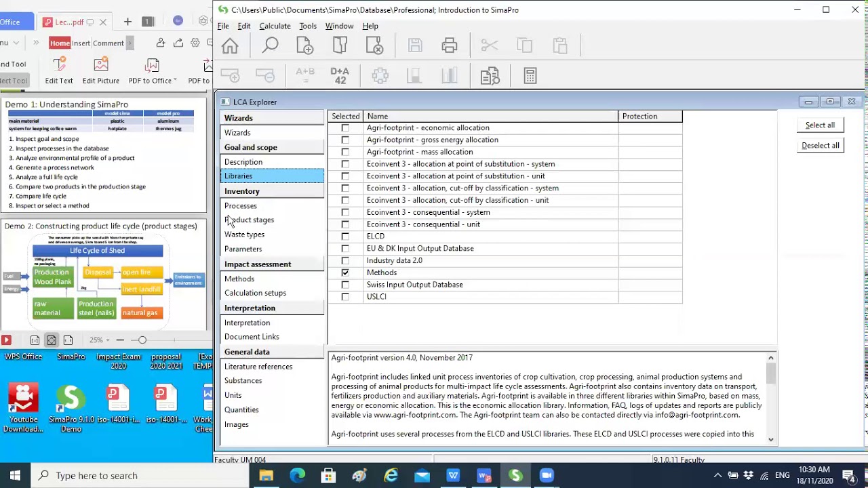Viewport: 868px width, 488px height.
Task: Open Literature references under General data
Action: tap(258, 367)
